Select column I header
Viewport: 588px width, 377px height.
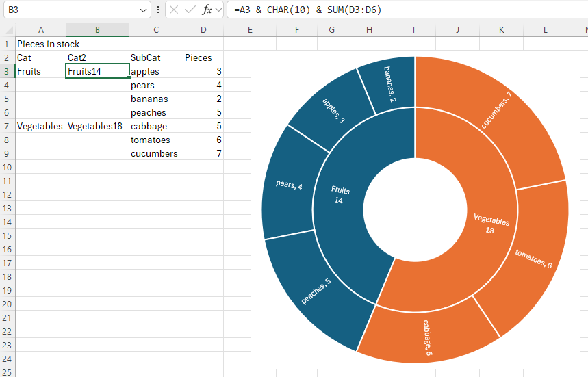pos(413,30)
